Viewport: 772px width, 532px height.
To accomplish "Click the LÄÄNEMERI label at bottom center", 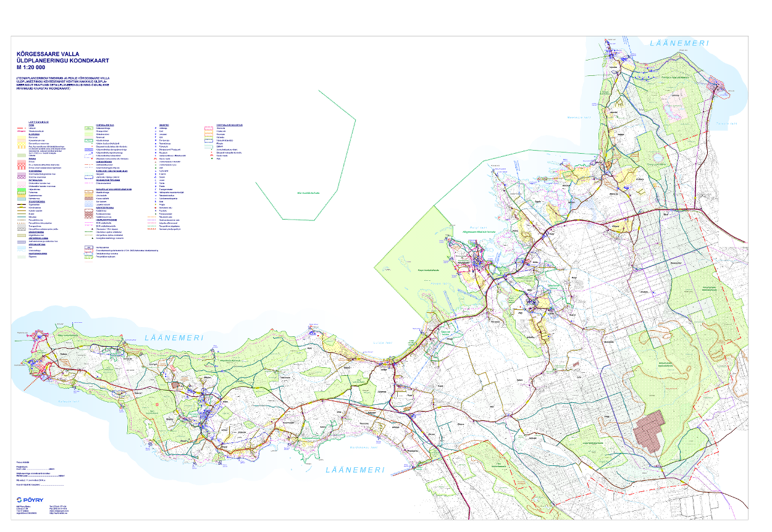I will (x=355, y=470).
